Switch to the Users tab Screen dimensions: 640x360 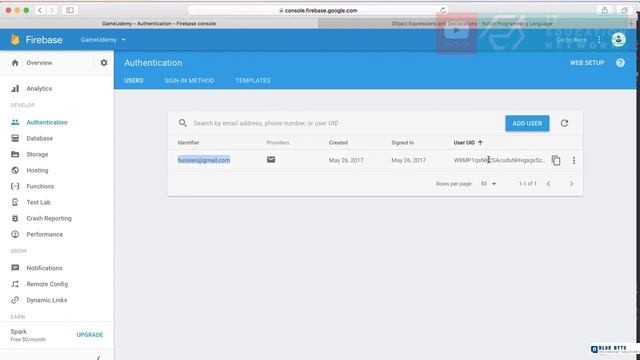(134, 80)
